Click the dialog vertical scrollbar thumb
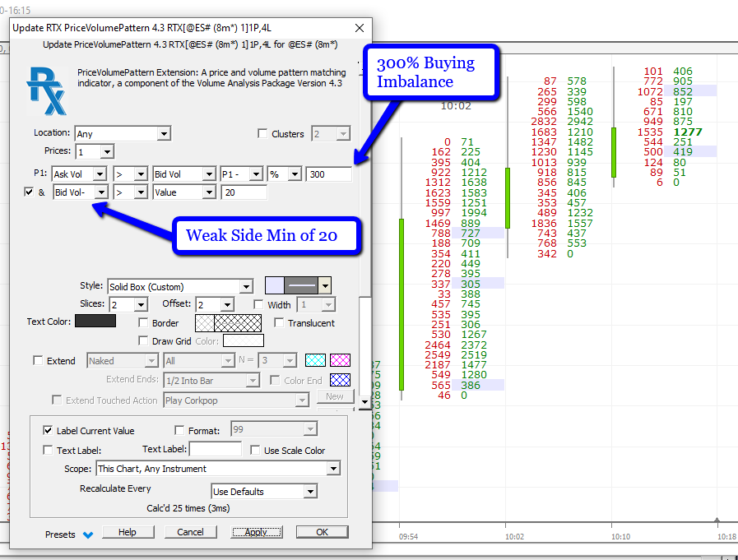738x560 pixels. pos(364,345)
